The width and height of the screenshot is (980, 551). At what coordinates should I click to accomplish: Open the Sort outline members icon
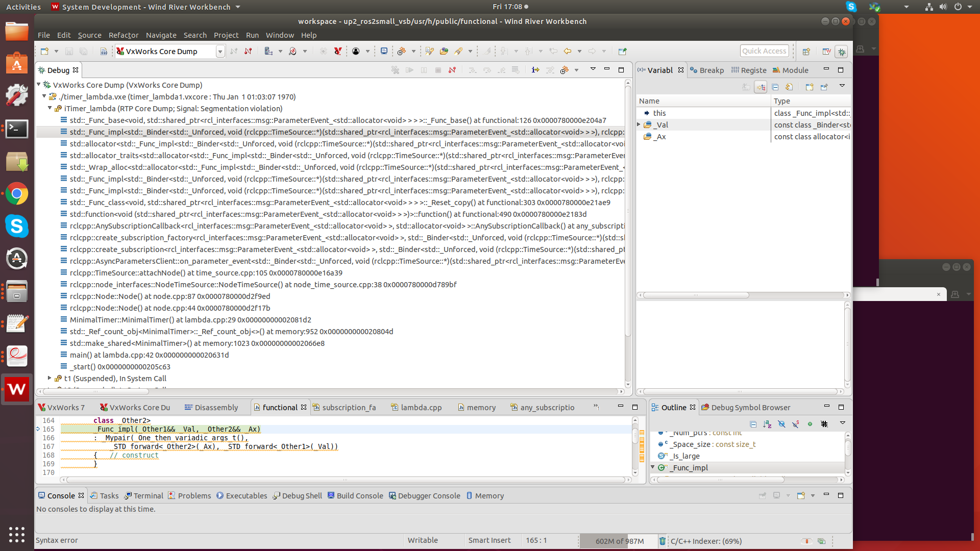point(767,424)
